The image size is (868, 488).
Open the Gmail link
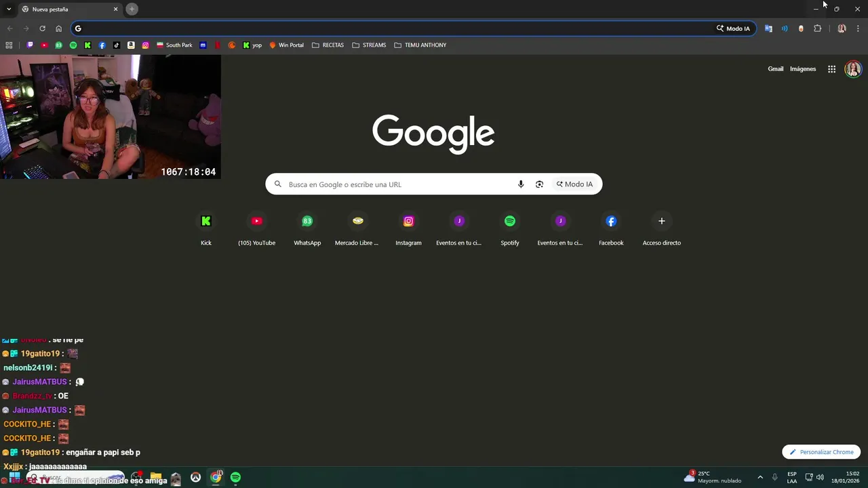click(775, 69)
